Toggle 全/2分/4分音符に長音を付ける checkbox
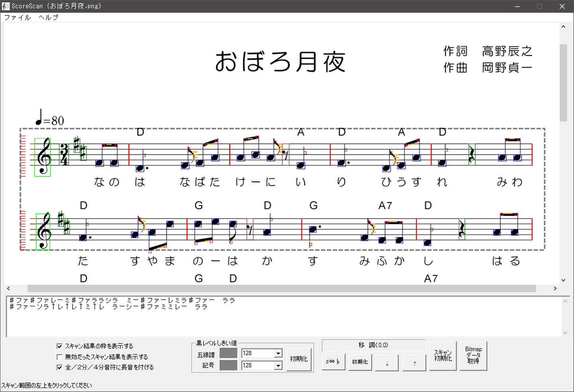574x392 pixels. pos(60,367)
